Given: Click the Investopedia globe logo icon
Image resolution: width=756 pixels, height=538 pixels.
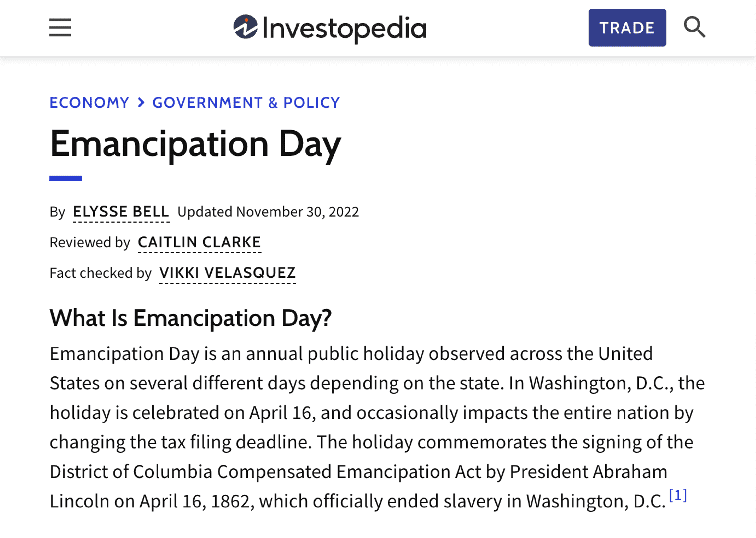Looking at the screenshot, I should pyautogui.click(x=246, y=27).
